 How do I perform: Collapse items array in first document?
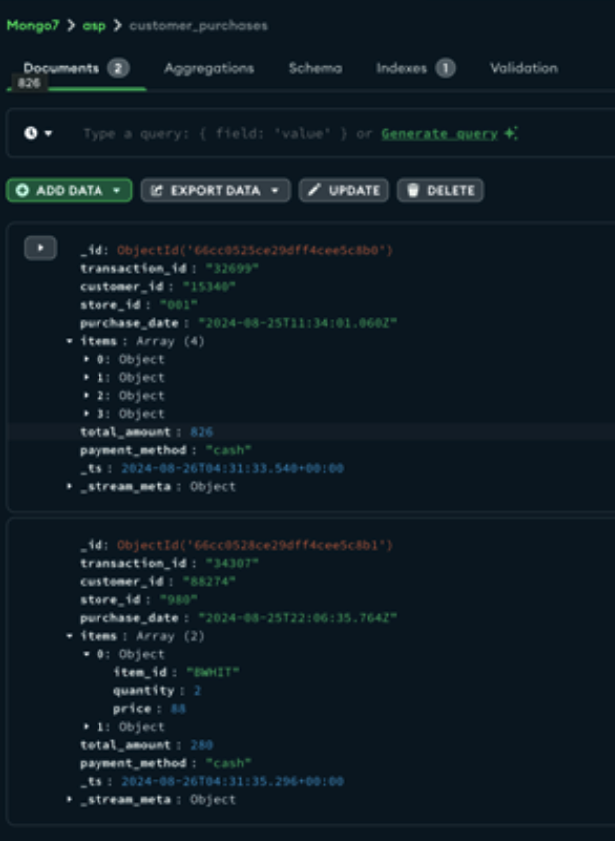coord(69,342)
